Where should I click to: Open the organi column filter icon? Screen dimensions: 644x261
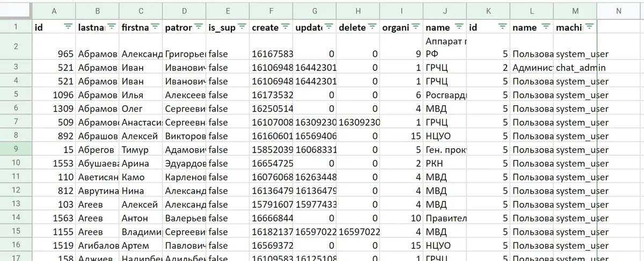click(x=416, y=27)
